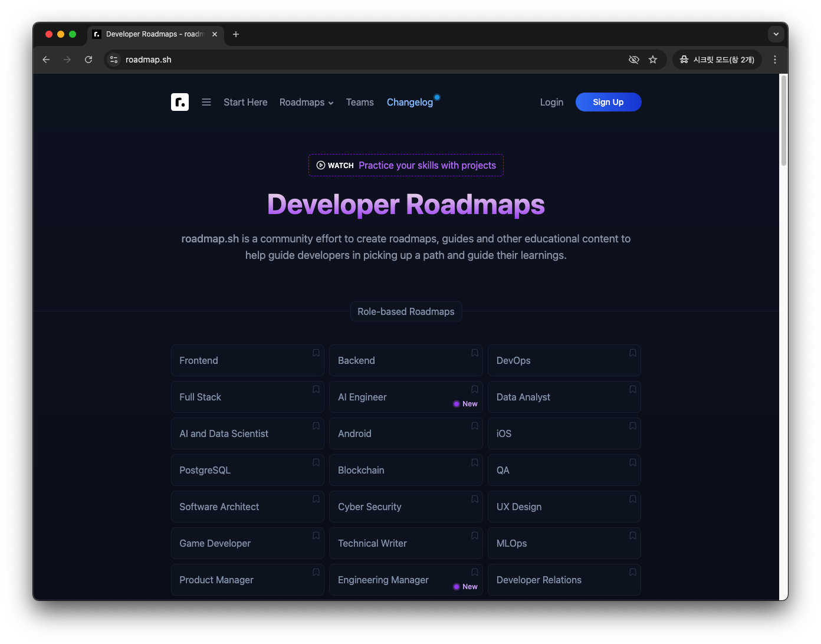Open Start Here nav link

coord(245,102)
